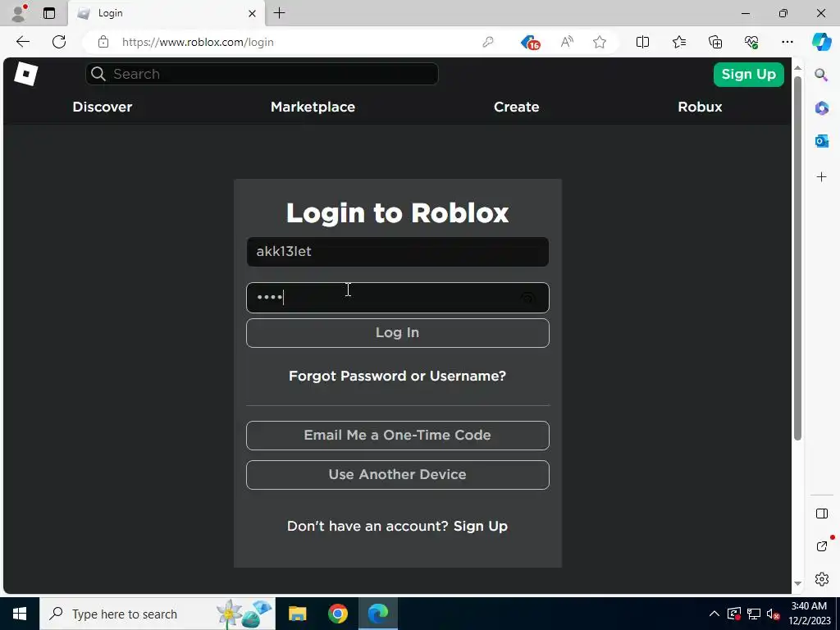This screenshot has width=840, height=630.
Task: Open the tab actions menu icon
Action: pyautogui.click(x=49, y=13)
